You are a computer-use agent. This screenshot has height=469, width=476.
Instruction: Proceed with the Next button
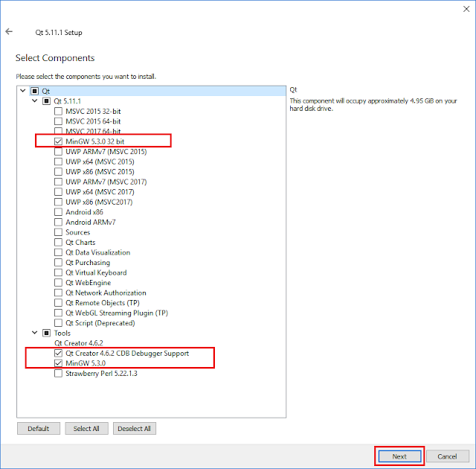pos(399,456)
